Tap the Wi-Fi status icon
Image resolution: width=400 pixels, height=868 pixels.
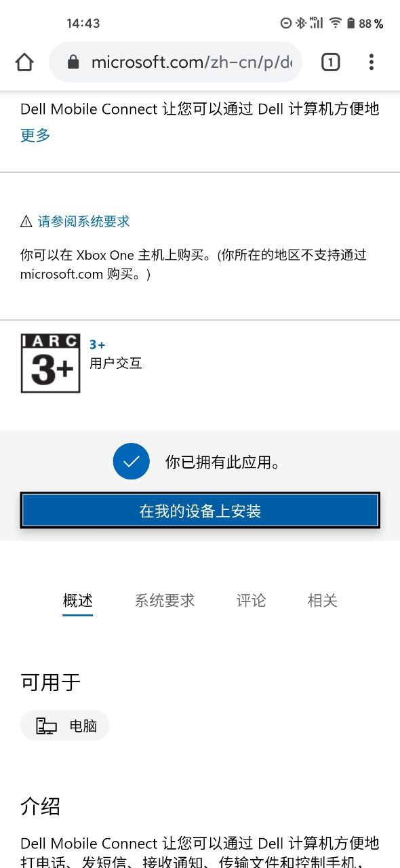click(335, 23)
